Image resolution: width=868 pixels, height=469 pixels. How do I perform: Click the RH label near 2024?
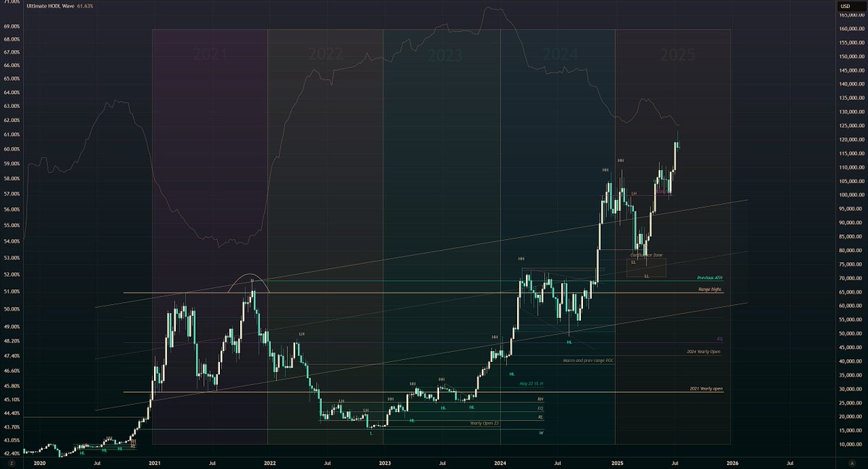click(x=540, y=399)
